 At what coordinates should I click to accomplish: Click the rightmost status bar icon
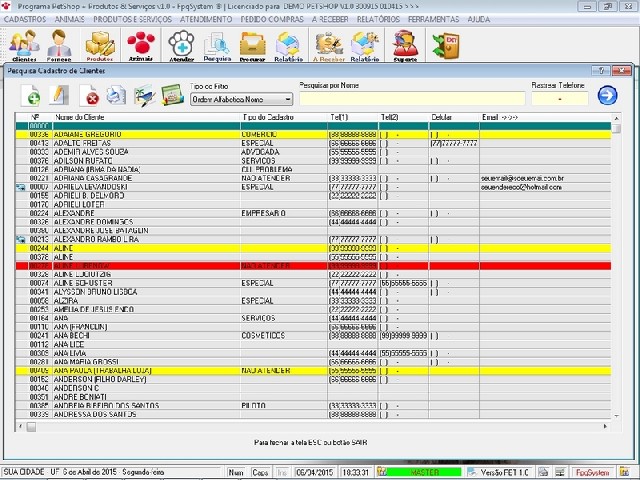click(x=624, y=472)
